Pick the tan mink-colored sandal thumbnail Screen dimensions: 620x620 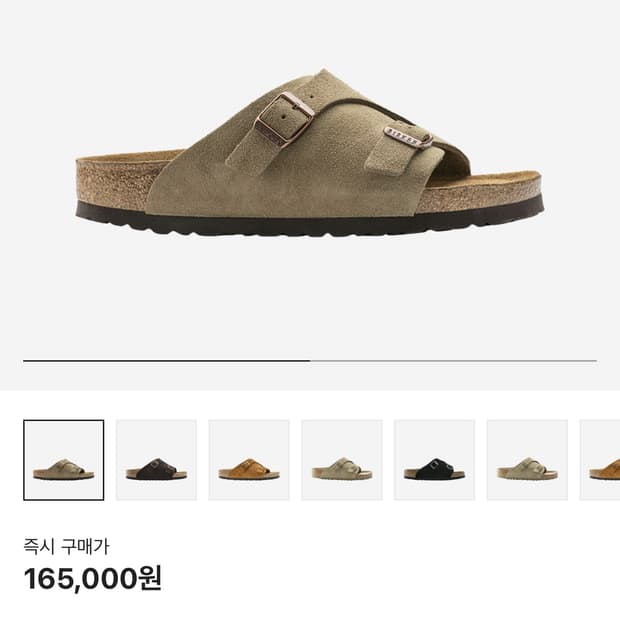249,460
